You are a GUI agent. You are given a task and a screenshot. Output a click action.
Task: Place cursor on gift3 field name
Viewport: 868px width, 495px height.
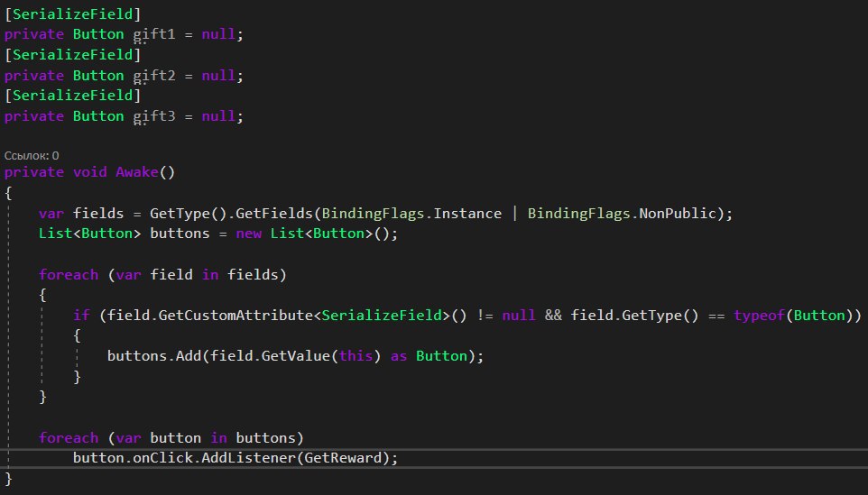[154, 116]
